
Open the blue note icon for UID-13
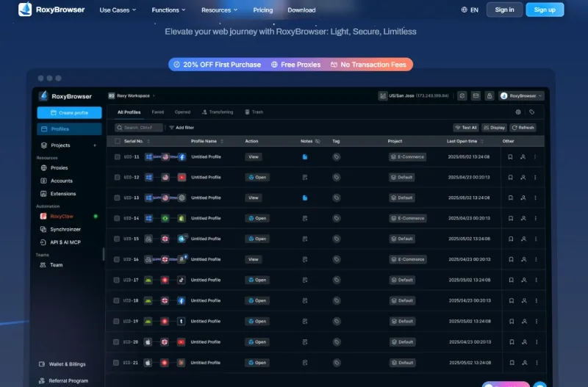[x=305, y=198]
